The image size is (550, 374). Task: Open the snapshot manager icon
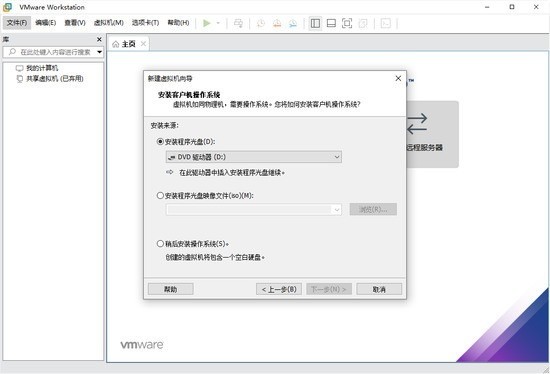[x=293, y=23]
